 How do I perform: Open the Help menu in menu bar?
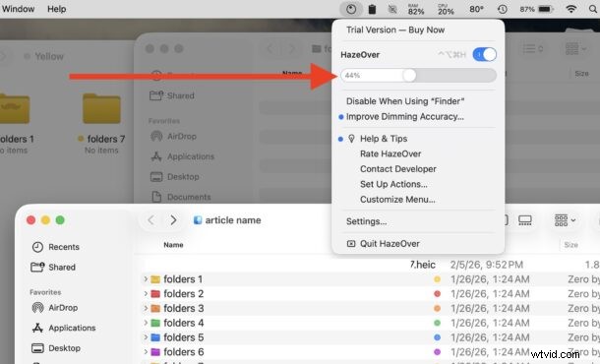coord(57,9)
